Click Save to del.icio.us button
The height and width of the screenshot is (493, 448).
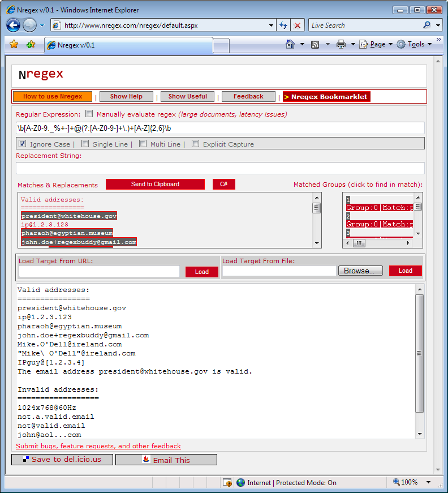(x=62, y=460)
